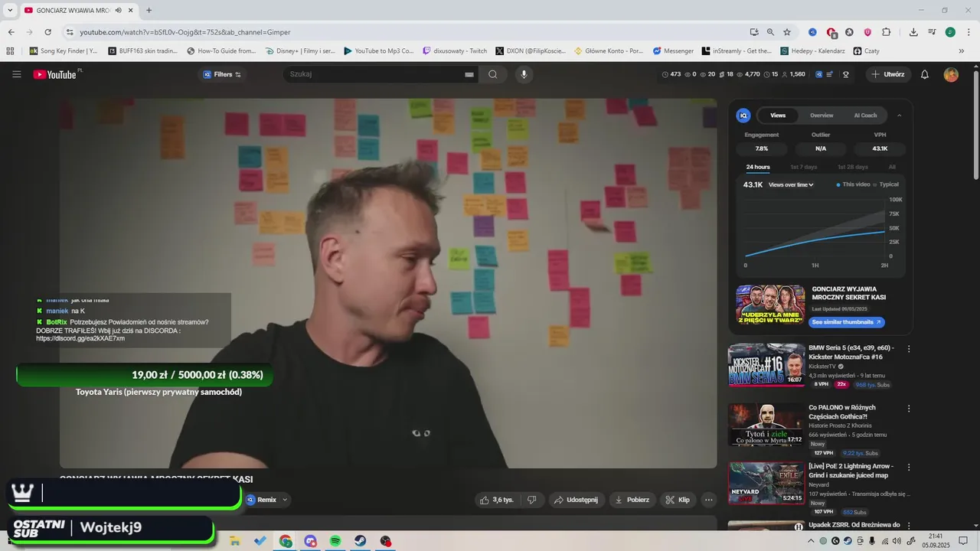Viewport: 980px width, 551px height.
Task: Open the Hedepy - Kalendarz bookmark
Action: pos(812,51)
